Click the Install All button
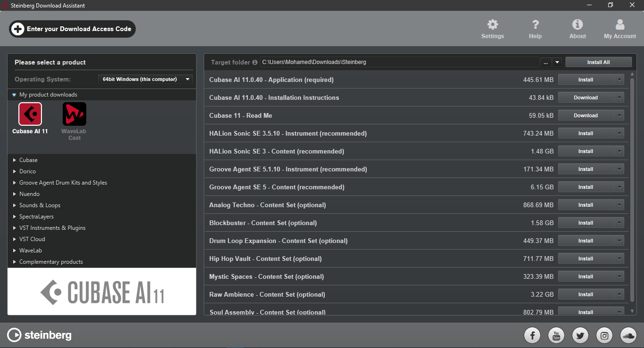 coord(598,62)
